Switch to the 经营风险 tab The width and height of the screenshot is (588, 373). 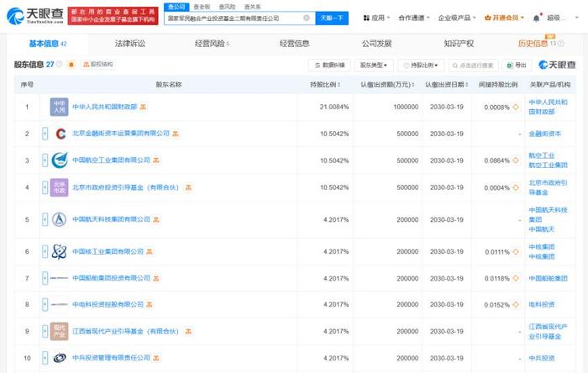(x=212, y=44)
